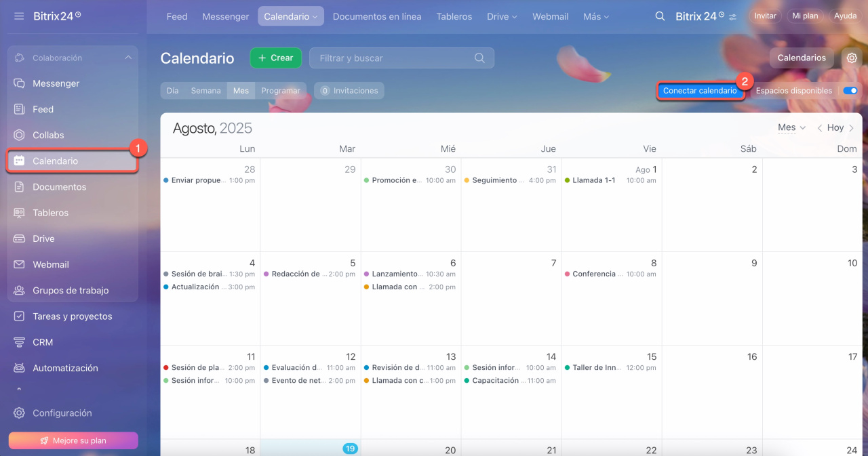The image size is (868, 456).
Task: Open the Sesión de brai... 1:30 pm event
Action: [x=210, y=274]
